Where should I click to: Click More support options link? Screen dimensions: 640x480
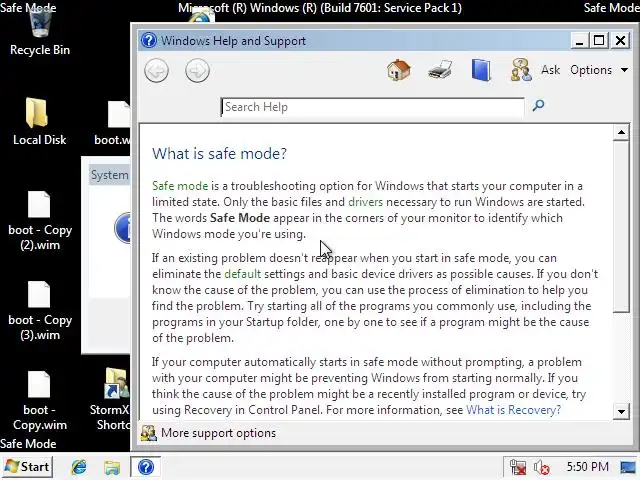[218, 433]
